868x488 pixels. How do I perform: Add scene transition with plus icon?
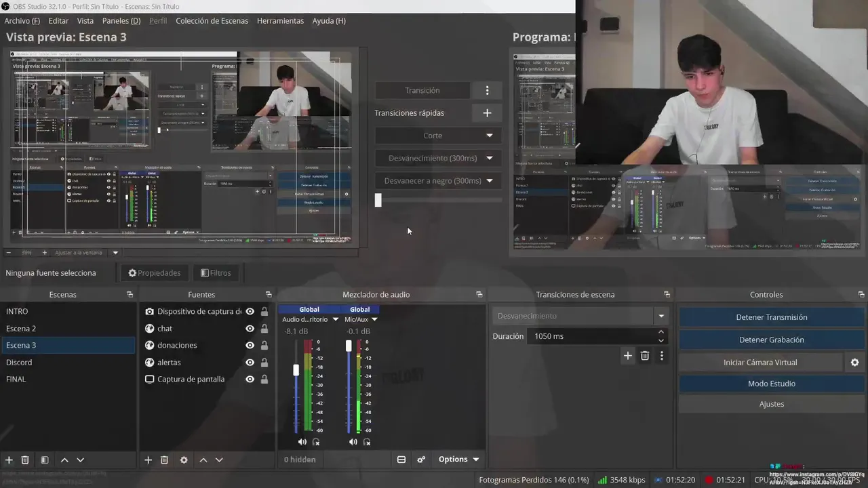pyautogui.click(x=628, y=356)
